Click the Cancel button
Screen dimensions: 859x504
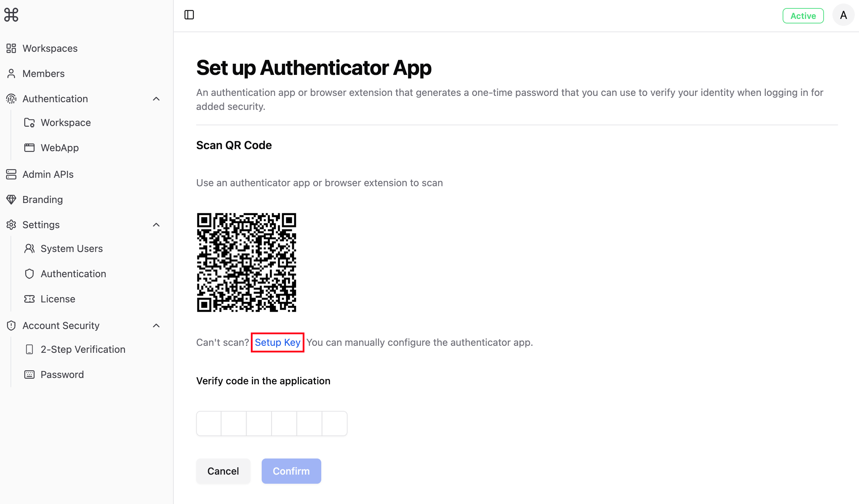tap(223, 471)
